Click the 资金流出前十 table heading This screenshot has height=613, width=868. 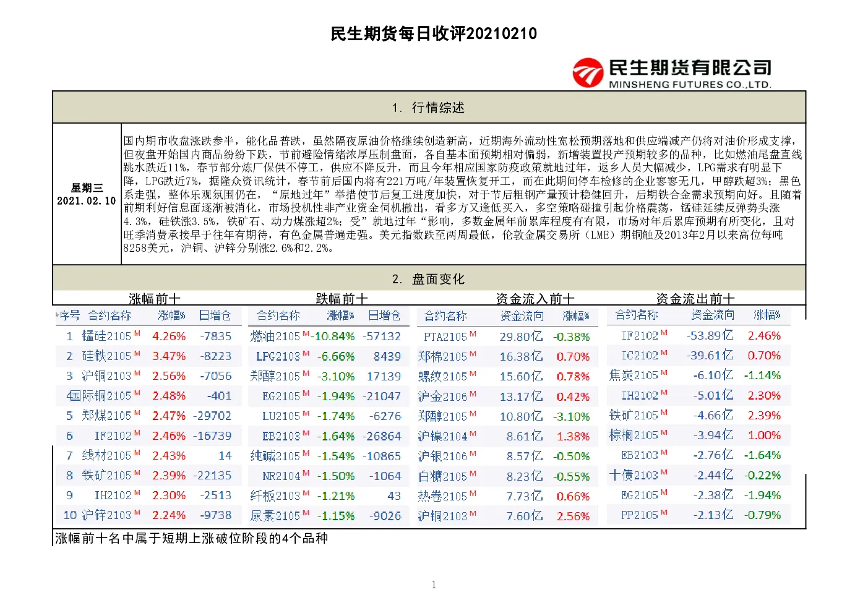tap(695, 299)
